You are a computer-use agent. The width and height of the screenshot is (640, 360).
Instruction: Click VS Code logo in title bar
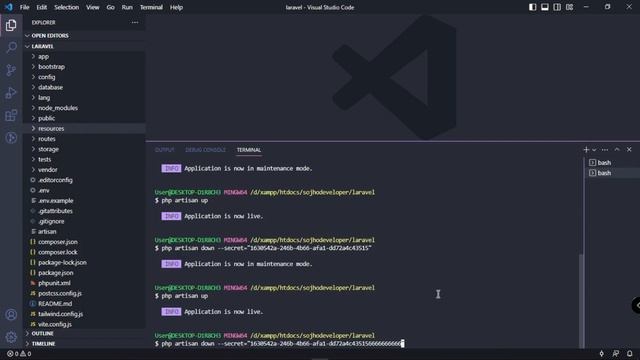[9, 7]
